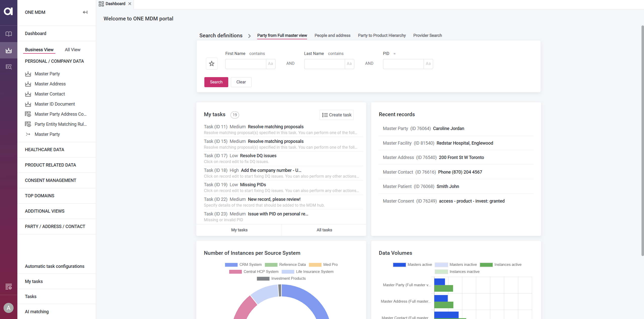
Task: Click the Search button
Action: (x=216, y=82)
